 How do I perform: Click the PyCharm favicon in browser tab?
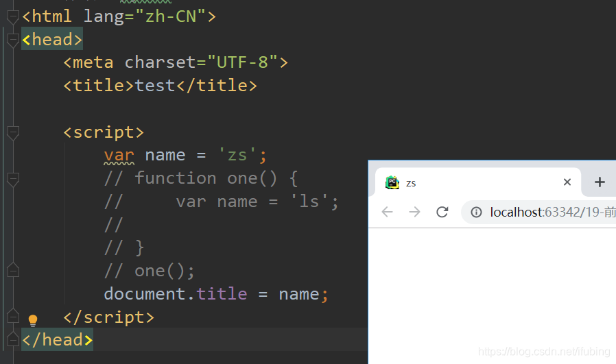[x=392, y=182]
